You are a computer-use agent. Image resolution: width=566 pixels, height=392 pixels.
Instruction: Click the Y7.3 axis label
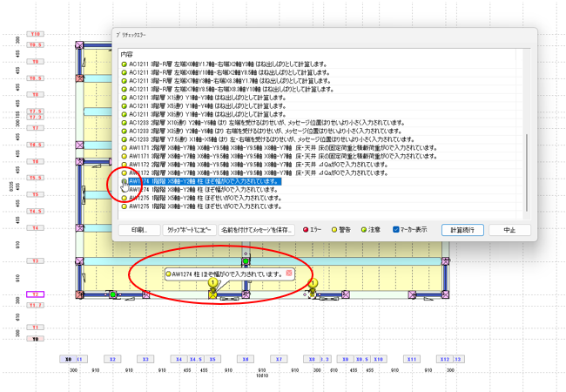tap(36, 117)
